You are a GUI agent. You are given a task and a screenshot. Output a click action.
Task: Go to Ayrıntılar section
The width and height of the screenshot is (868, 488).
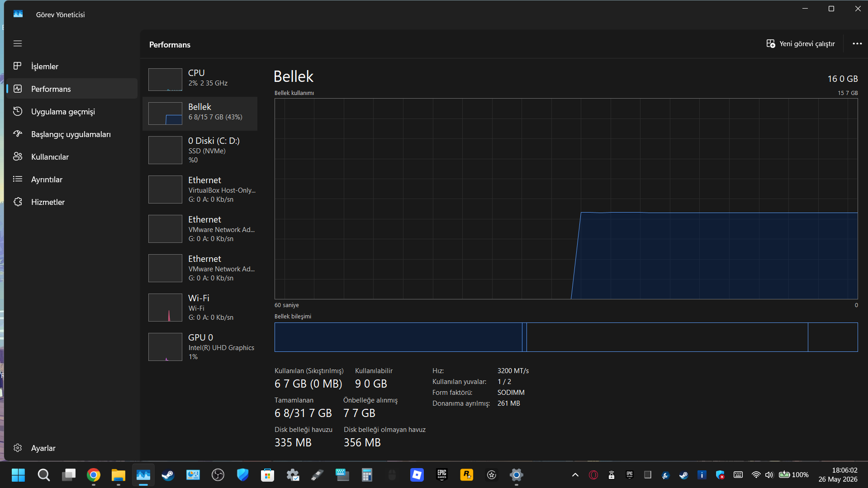72,179
